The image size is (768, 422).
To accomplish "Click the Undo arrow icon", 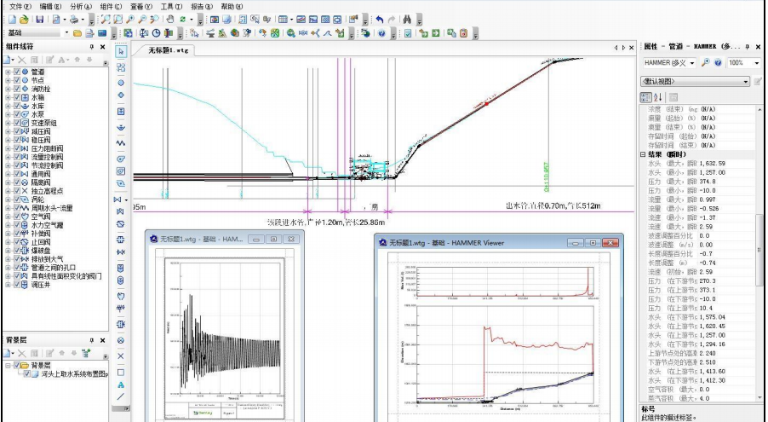I will click(380, 20).
